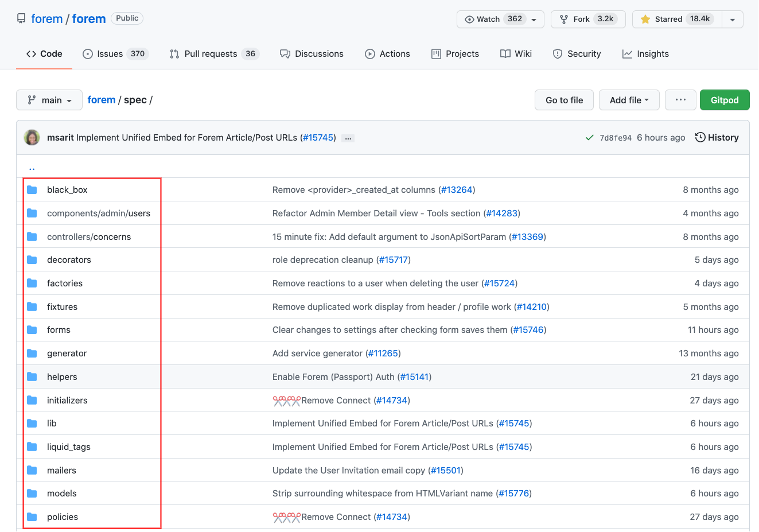
Task: Open the three-dot more options menu
Action: pyautogui.click(x=680, y=100)
